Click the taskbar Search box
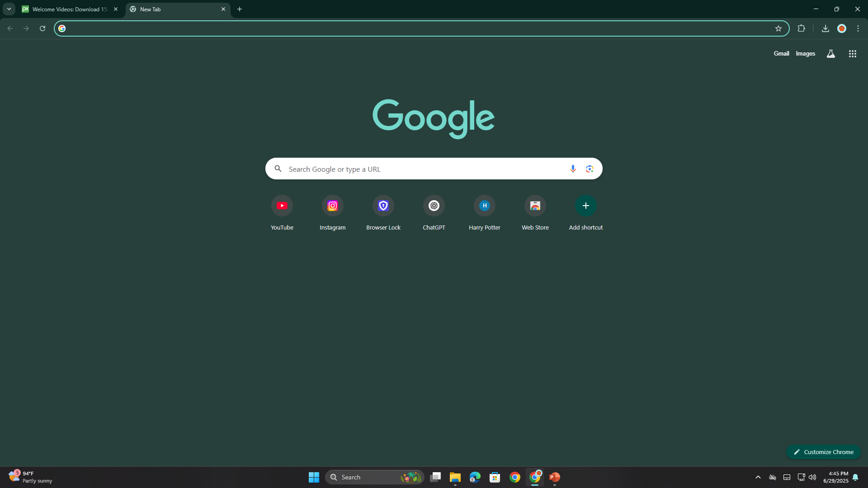 (x=375, y=477)
